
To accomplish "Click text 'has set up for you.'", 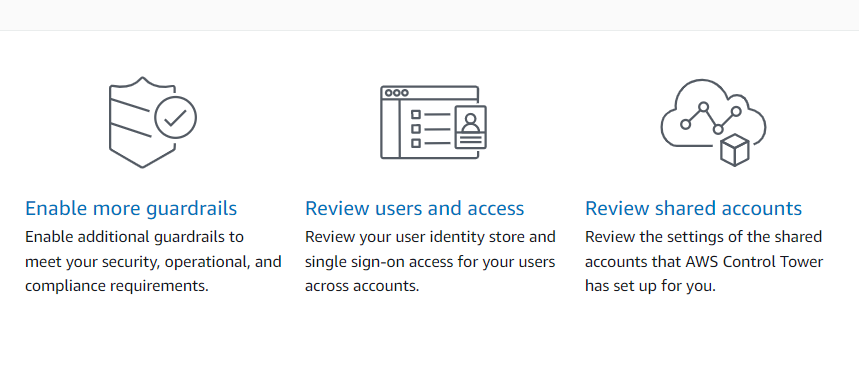I will (x=650, y=286).
